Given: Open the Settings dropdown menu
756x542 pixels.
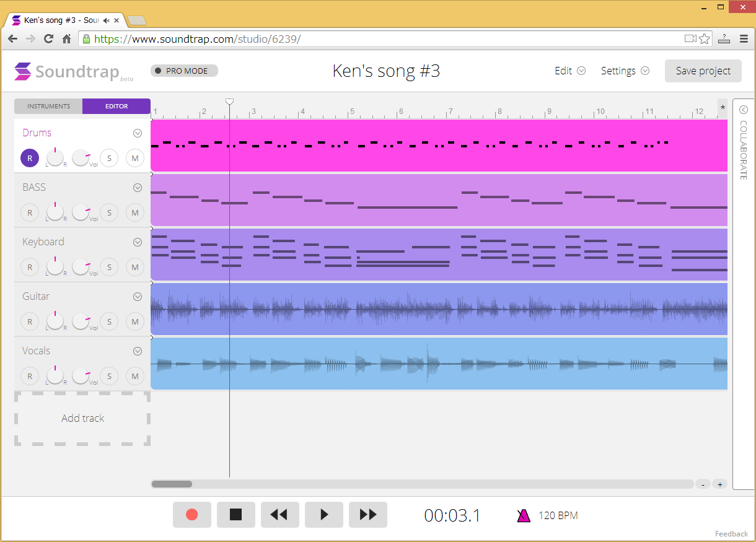Looking at the screenshot, I should coord(625,71).
